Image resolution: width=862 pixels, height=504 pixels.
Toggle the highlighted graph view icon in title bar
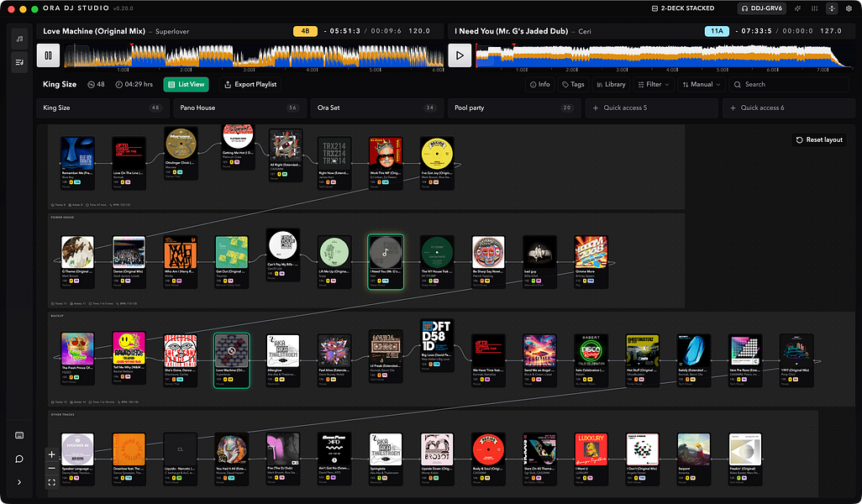point(832,8)
